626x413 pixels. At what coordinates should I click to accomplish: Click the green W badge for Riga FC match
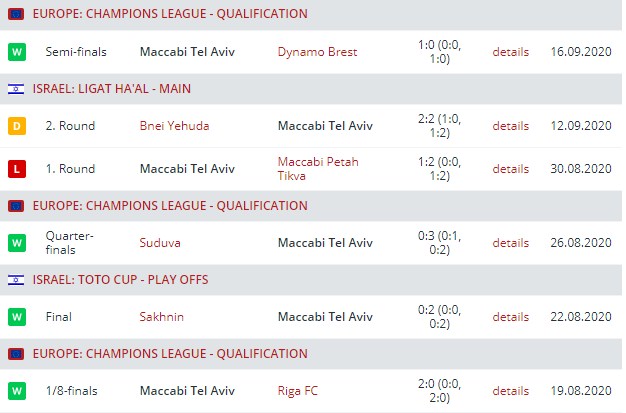coord(16,390)
